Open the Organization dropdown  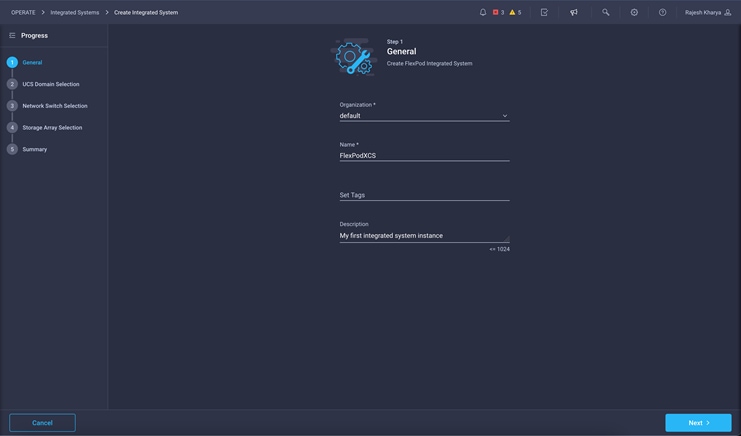424,116
